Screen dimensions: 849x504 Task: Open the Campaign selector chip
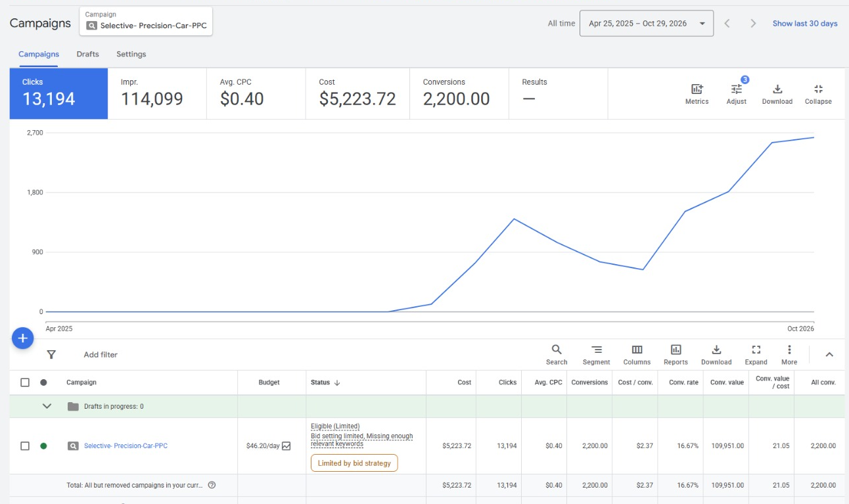(x=147, y=21)
